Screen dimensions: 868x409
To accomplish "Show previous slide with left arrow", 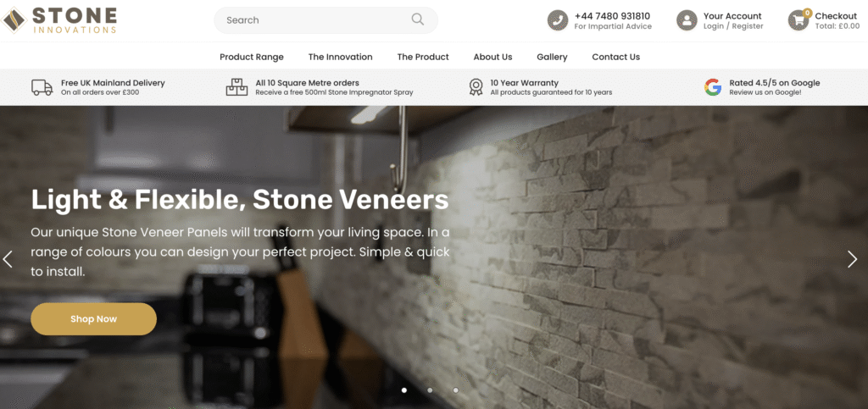I will pyautogui.click(x=8, y=259).
